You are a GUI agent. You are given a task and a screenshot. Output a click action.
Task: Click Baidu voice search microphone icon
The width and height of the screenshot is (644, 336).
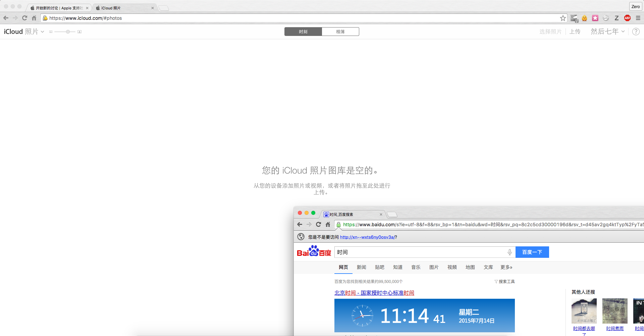pos(509,252)
